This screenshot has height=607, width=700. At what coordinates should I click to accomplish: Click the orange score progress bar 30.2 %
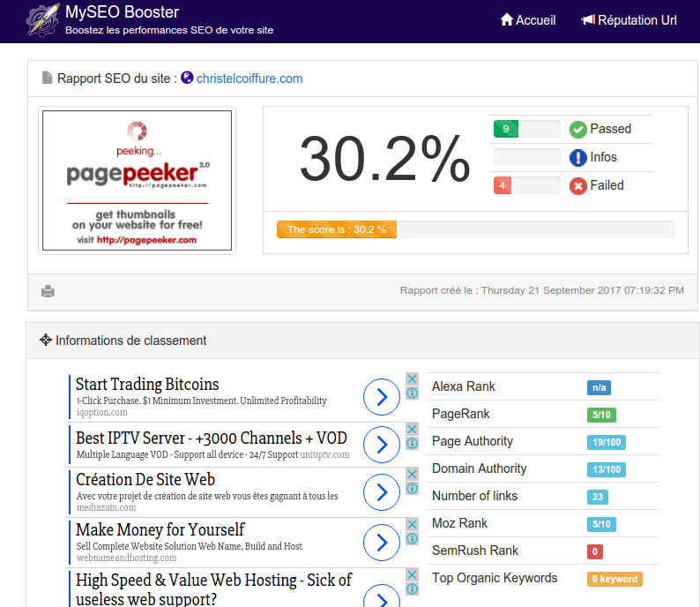(337, 229)
